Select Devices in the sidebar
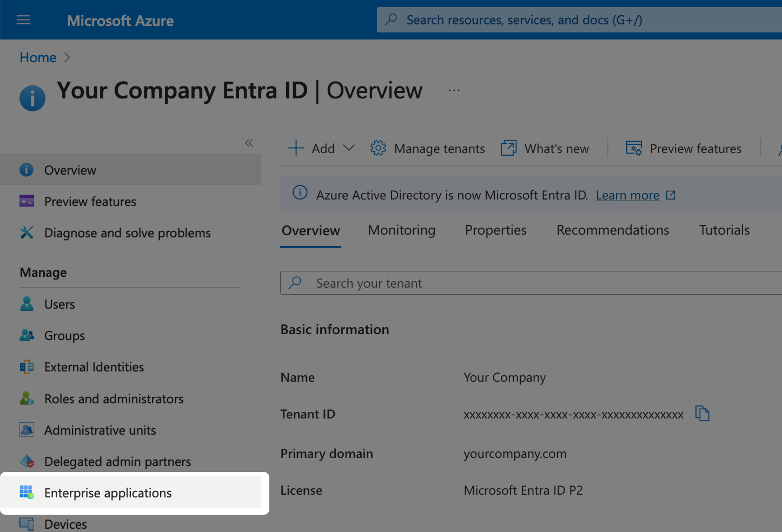 point(65,523)
